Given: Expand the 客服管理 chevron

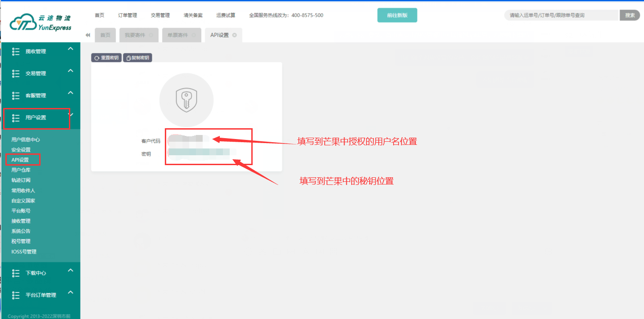Looking at the screenshot, I should click(x=70, y=92).
